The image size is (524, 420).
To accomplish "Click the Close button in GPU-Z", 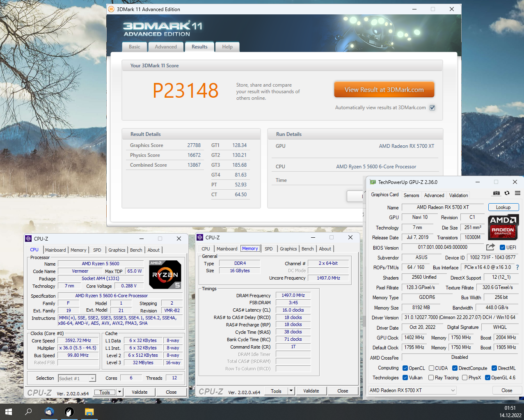I will click(507, 390).
